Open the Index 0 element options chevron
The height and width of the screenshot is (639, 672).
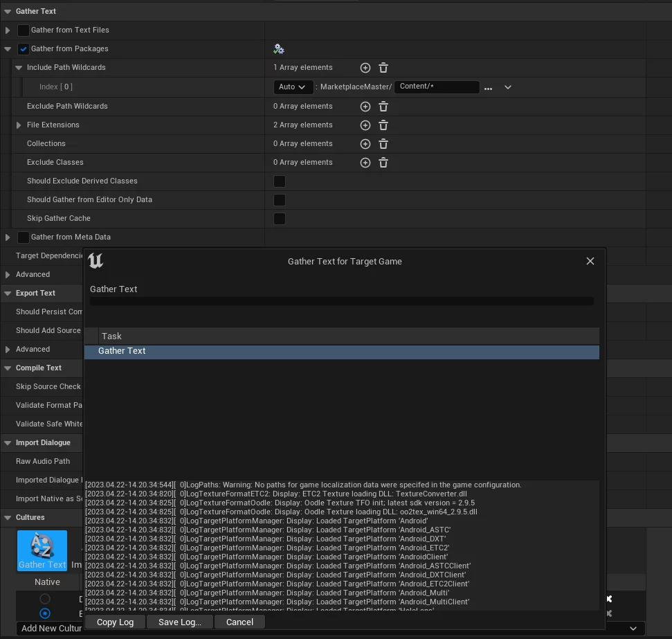(x=508, y=87)
